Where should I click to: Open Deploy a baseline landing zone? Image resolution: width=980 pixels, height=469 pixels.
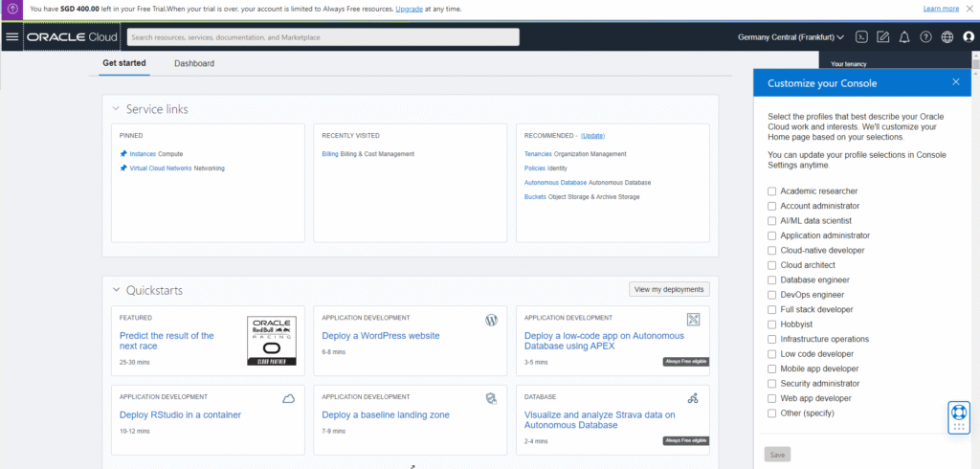click(386, 414)
